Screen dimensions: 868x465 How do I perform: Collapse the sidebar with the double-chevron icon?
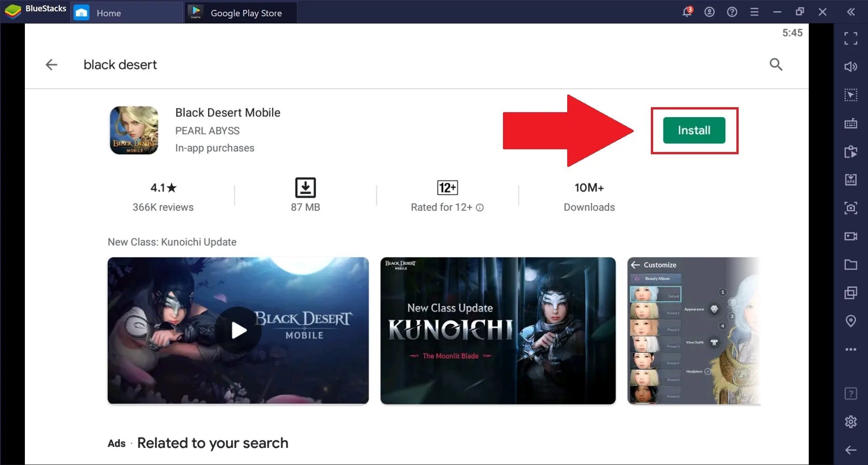point(851,12)
